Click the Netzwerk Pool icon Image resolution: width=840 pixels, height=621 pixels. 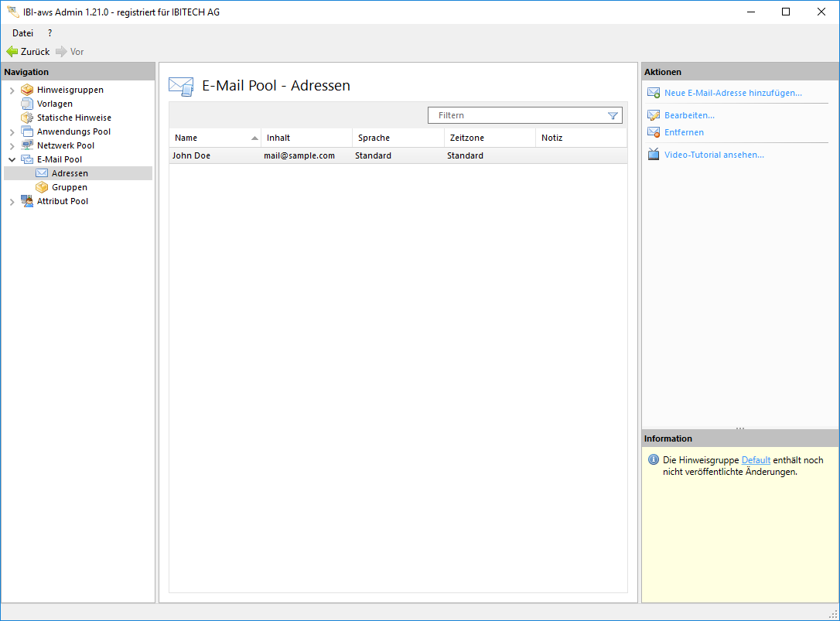coord(27,145)
